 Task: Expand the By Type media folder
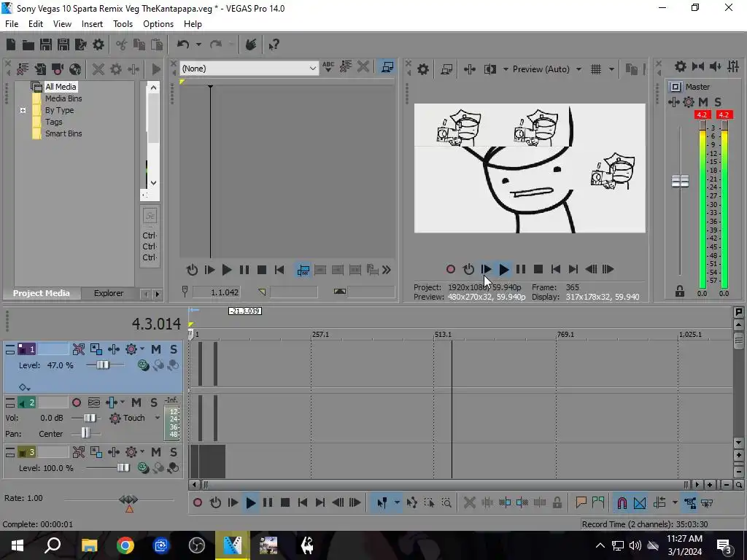click(x=23, y=111)
